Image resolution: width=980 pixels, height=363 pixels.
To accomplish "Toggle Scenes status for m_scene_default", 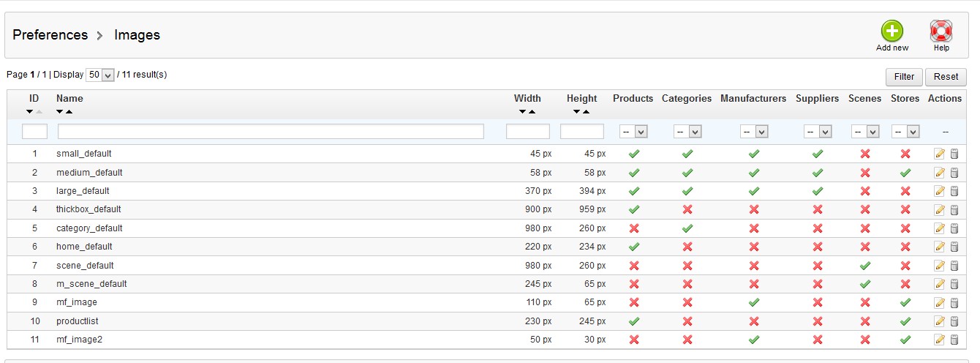I will tap(865, 284).
